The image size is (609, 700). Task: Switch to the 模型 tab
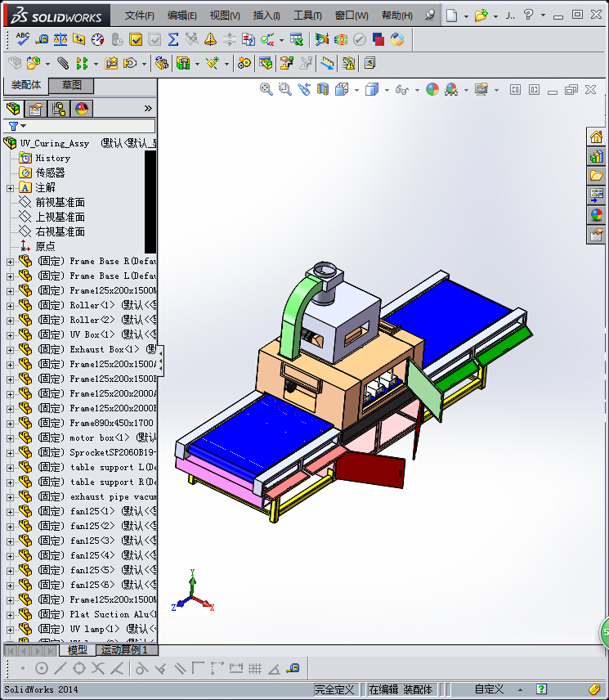(x=77, y=650)
